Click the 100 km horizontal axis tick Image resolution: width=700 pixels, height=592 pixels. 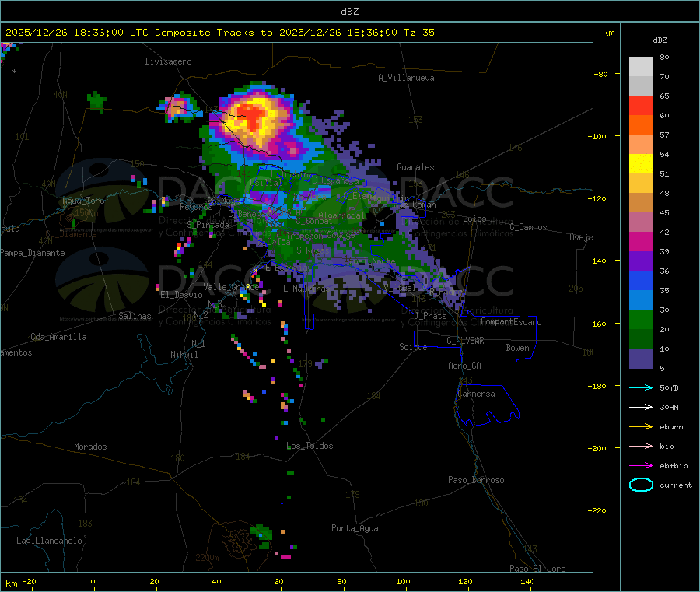(x=403, y=581)
